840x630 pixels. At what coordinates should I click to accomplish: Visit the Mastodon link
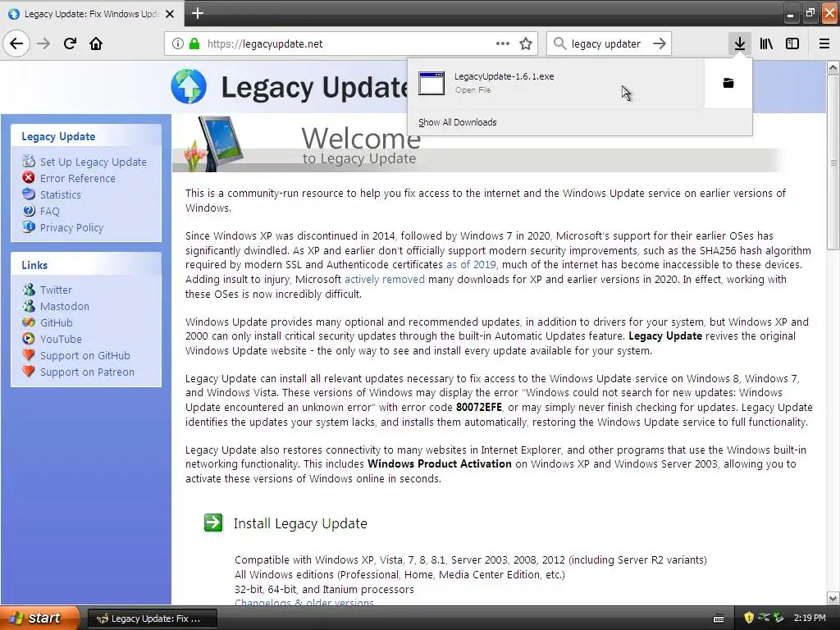coord(64,306)
